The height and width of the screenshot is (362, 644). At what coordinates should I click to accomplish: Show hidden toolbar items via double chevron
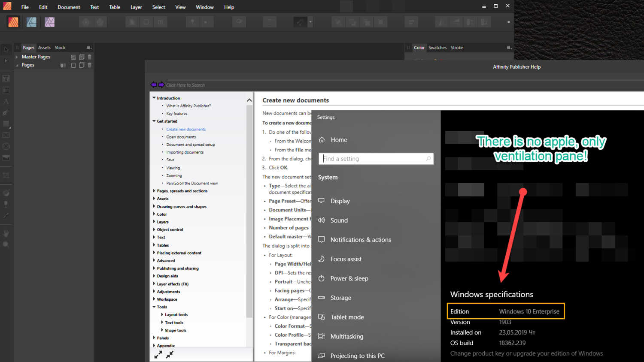508,22
